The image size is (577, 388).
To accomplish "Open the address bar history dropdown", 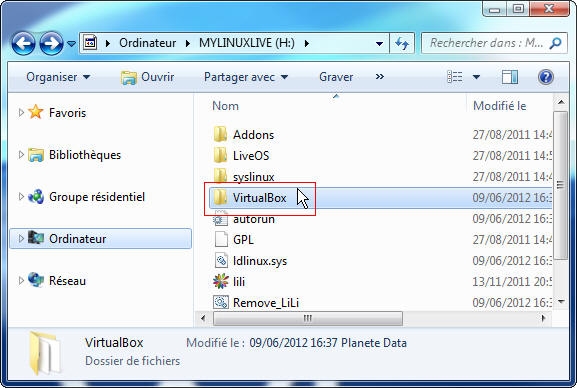I will click(x=379, y=44).
